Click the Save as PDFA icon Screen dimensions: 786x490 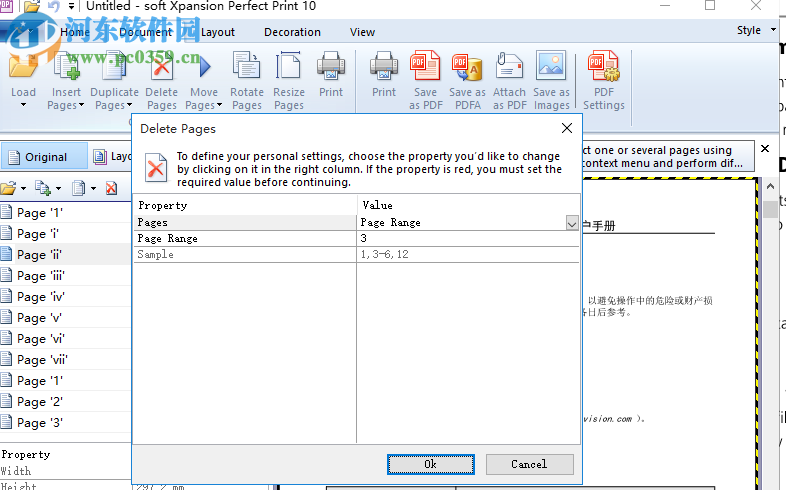point(467,67)
